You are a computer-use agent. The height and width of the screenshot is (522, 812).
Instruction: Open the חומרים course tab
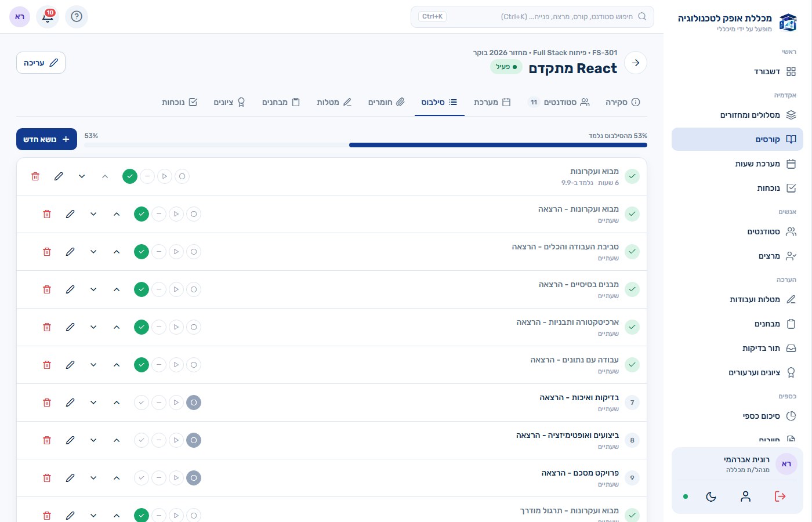[386, 102]
